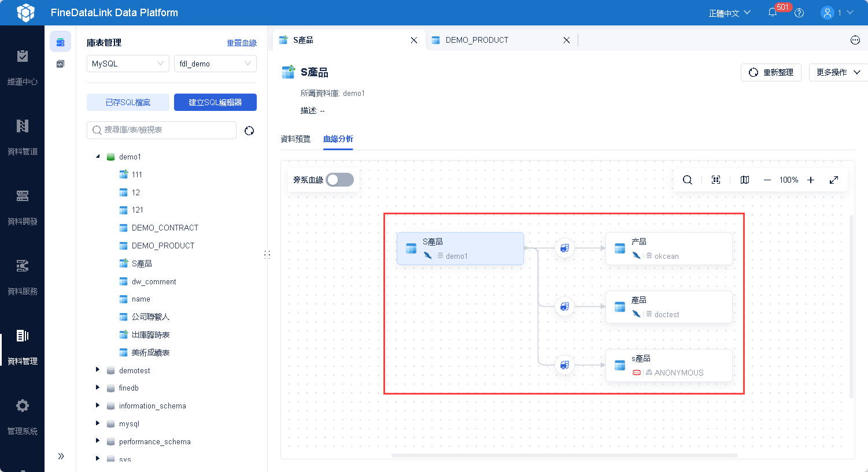Click the sync task icon leading to 产品
Screen dimensions: 868x472
(x=564, y=248)
